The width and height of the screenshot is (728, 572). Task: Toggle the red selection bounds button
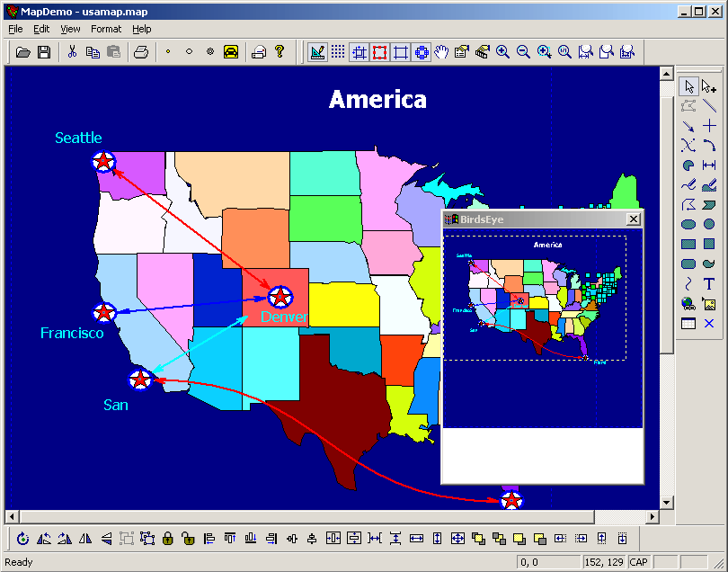(380, 52)
